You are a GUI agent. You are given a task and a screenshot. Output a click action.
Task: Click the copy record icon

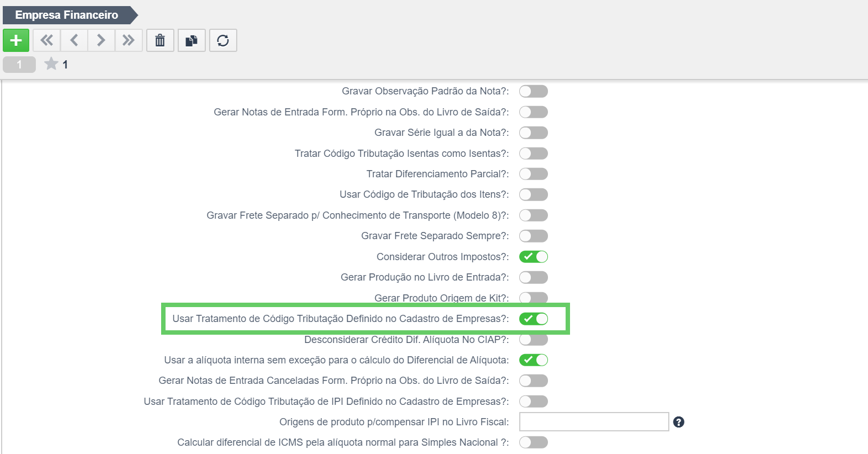191,40
